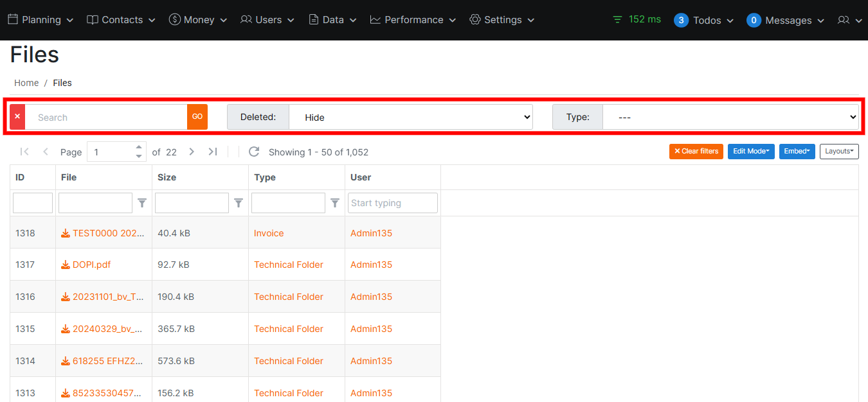Open the Type filter dropdown
The width and height of the screenshot is (868, 402).
(730, 117)
